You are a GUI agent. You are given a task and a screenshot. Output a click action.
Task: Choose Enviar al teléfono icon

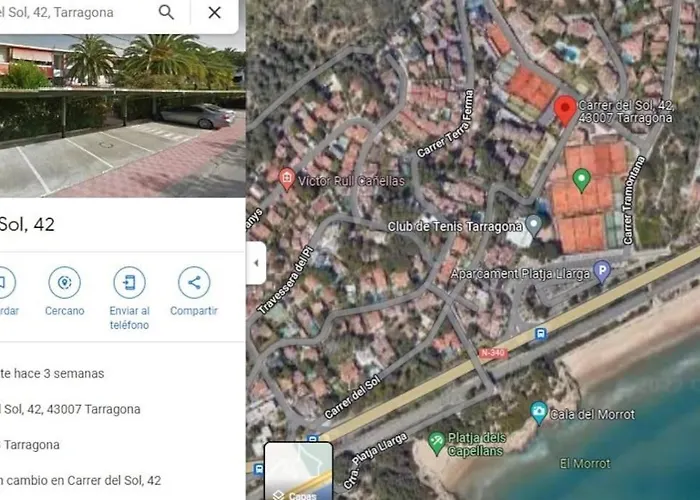(129, 282)
